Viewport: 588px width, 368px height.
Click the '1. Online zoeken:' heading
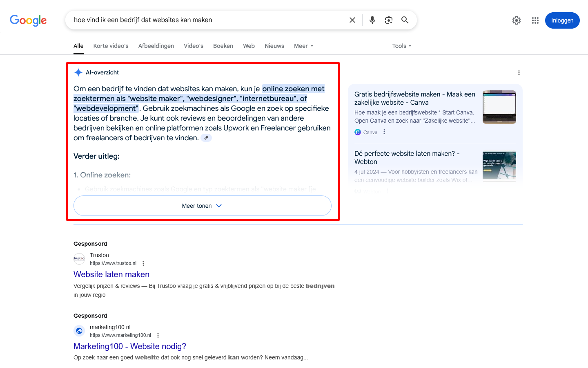point(102,175)
